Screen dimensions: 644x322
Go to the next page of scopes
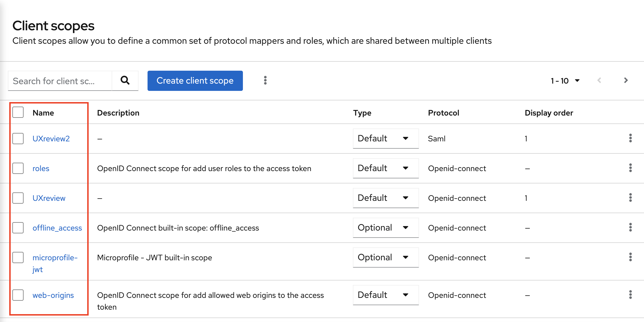tap(626, 81)
